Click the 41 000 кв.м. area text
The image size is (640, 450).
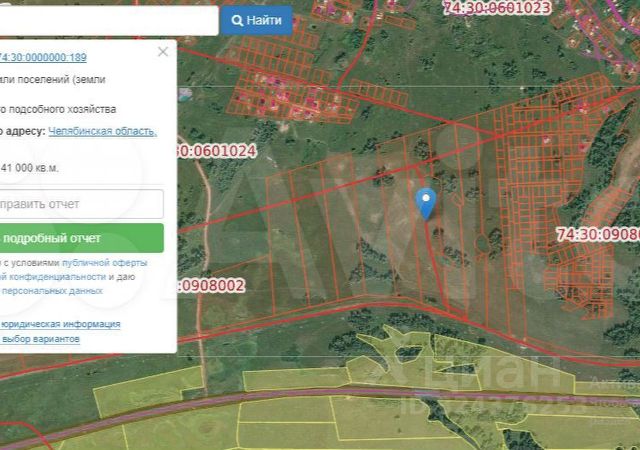30,168
